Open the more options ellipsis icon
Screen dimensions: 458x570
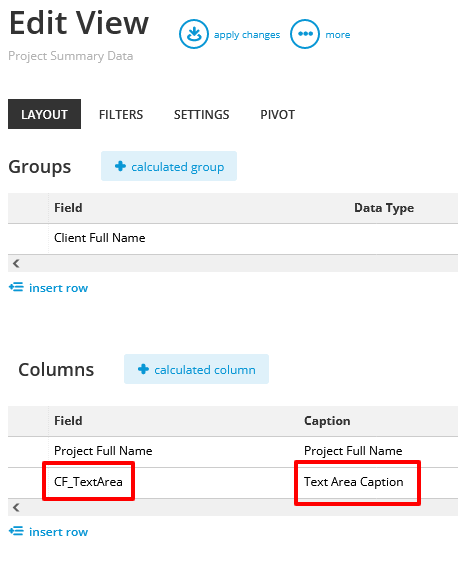[x=305, y=34]
